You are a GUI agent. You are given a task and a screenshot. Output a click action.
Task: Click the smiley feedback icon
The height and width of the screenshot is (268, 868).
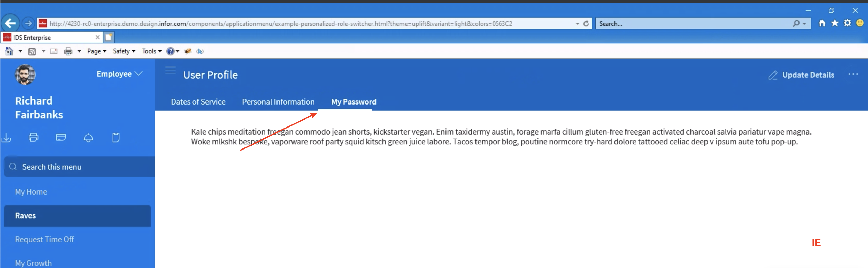(x=860, y=23)
